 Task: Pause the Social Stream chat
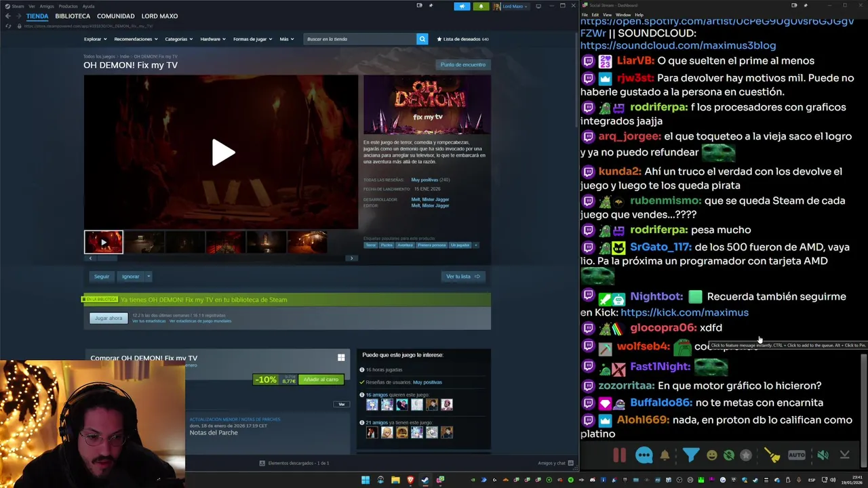coord(619,455)
